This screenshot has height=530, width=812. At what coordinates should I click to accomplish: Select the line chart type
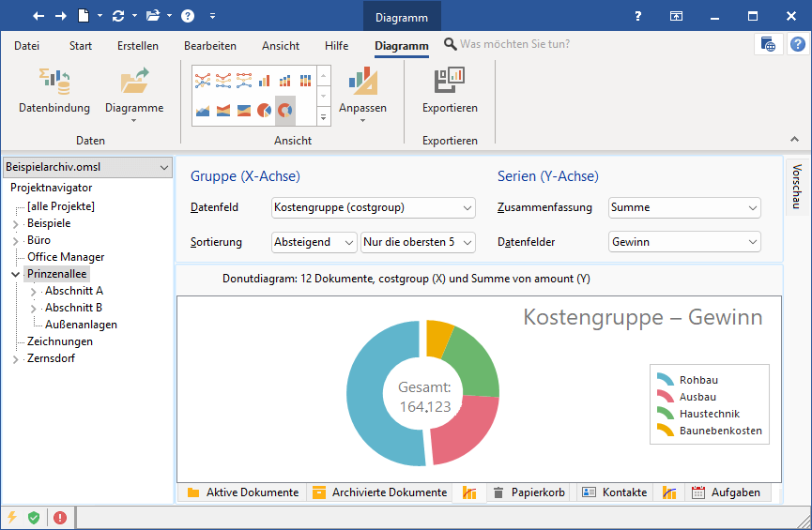click(203, 81)
